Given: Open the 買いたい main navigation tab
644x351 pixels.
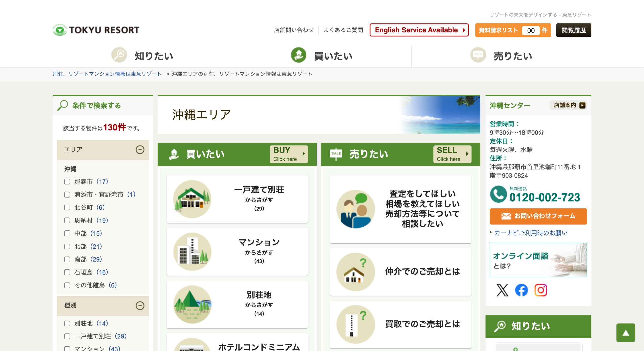Looking at the screenshot, I should coord(322,56).
